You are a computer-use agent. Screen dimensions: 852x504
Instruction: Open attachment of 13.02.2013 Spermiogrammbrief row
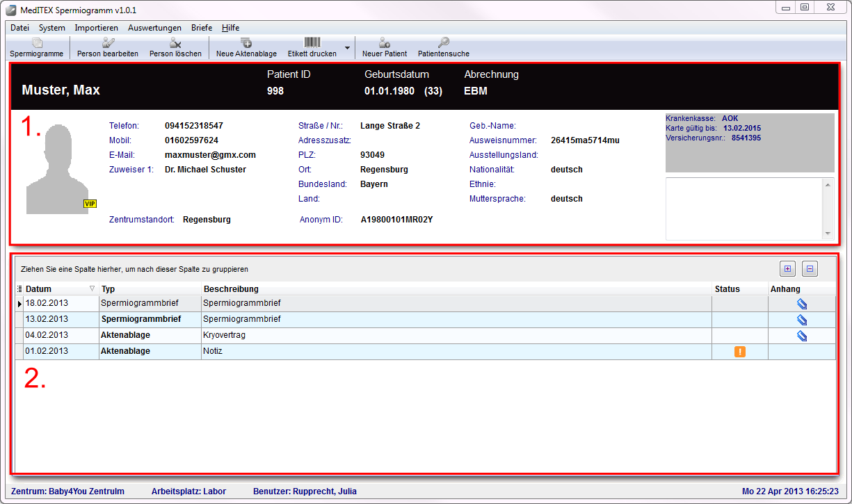(x=801, y=320)
